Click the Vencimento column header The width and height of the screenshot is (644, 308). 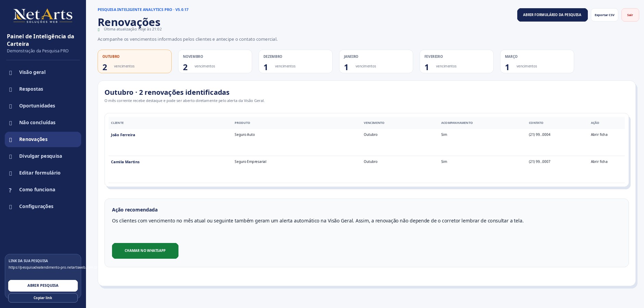coord(374,123)
